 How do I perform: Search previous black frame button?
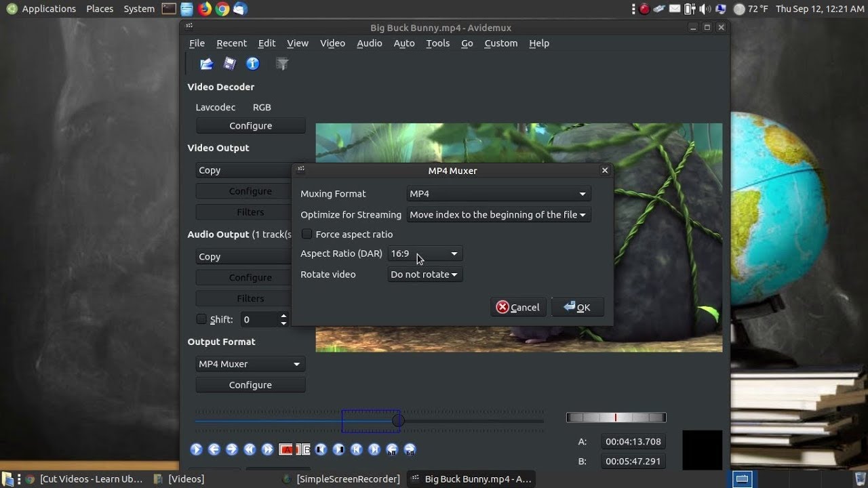click(320, 449)
